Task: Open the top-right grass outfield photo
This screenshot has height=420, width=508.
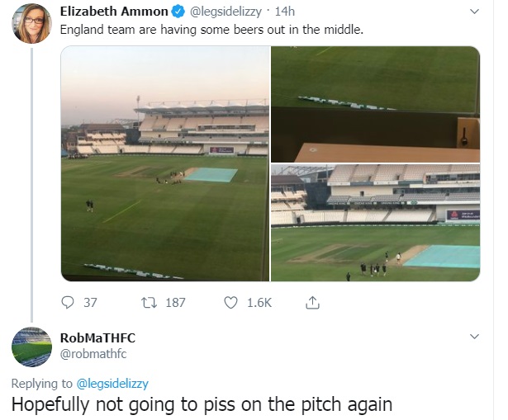Action: [375, 104]
